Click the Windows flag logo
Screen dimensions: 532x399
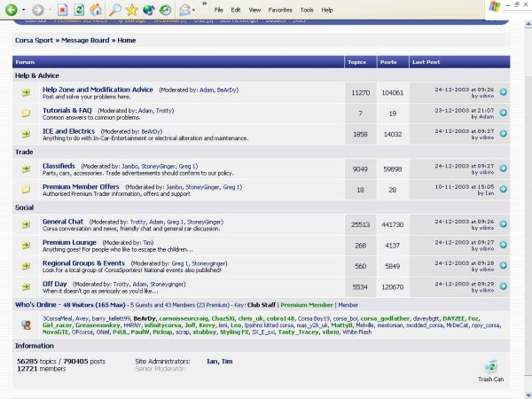[495, 7]
